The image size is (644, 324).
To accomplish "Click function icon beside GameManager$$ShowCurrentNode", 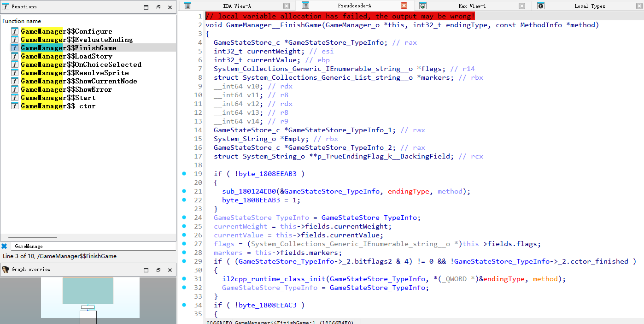I will [15, 81].
